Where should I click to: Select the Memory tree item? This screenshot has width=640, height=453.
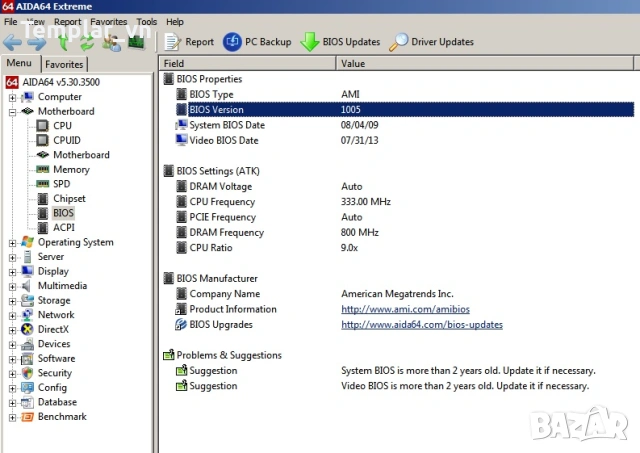point(71,169)
